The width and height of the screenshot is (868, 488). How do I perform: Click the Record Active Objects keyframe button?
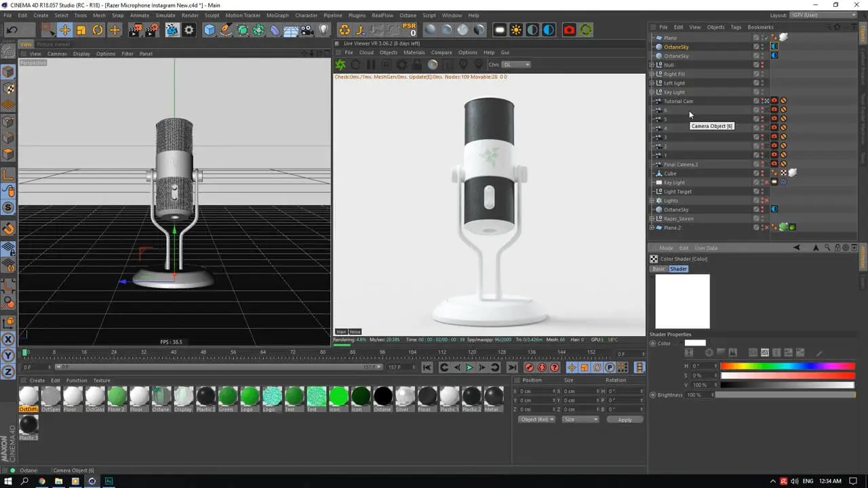coord(529,367)
